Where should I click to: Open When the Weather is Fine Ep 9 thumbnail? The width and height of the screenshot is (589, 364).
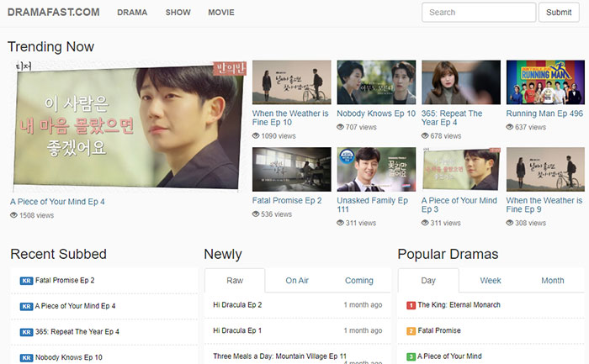(x=545, y=169)
